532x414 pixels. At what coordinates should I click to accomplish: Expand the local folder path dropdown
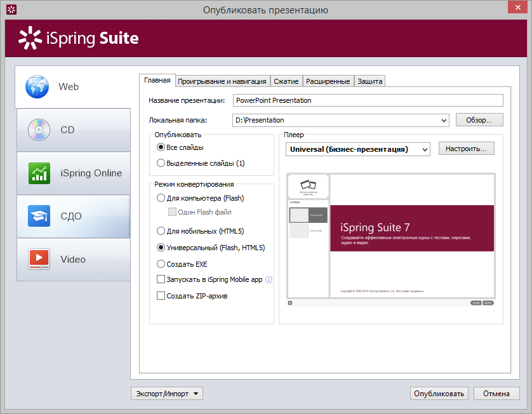point(444,120)
